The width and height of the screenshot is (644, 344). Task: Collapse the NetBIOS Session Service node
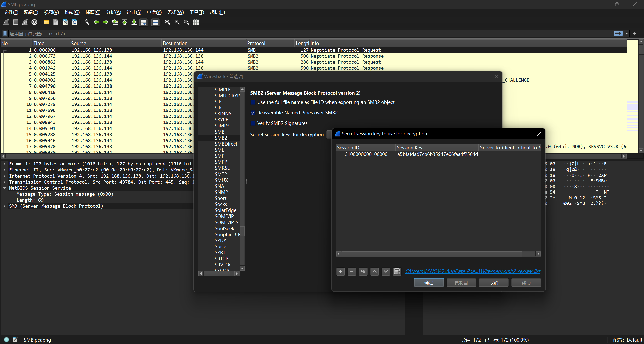4,188
